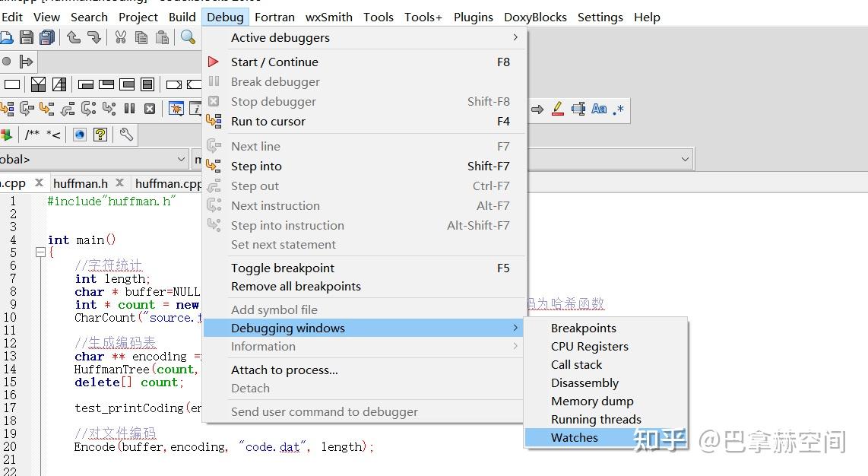Cut selection with the scissors icon
The width and height of the screenshot is (868, 476).
(x=121, y=37)
